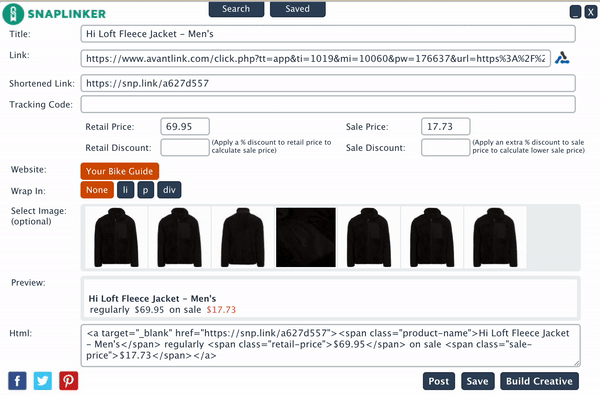The height and width of the screenshot is (395, 600).
Task: Click into the Shortened Link field
Action: (x=328, y=83)
